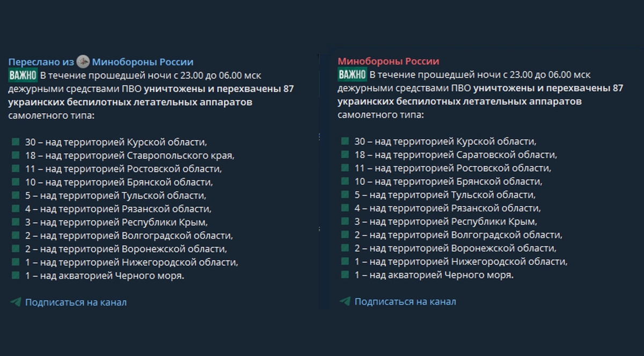
Task: Click the Минобороны России avatar in forwarded header
Action: (x=83, y=62)
